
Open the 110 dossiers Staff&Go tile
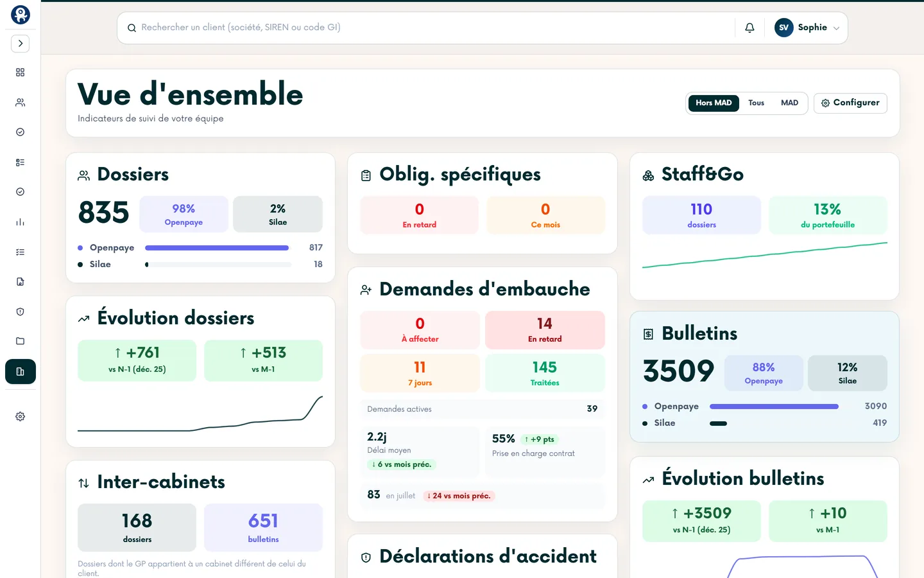(701, 216)
